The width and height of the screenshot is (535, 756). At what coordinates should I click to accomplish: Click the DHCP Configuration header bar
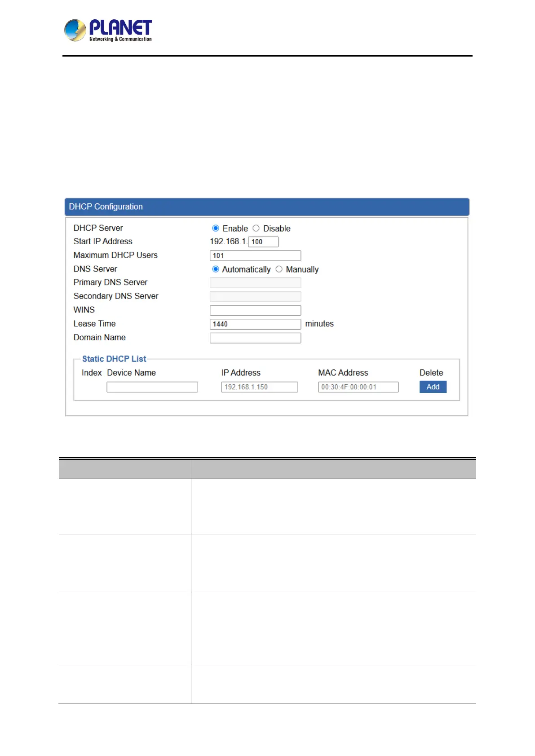click(267, 207)
